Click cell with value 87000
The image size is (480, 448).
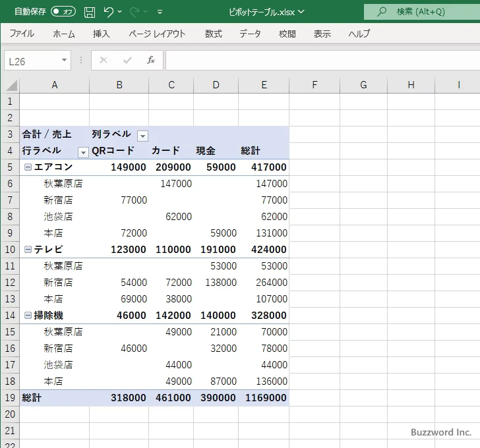click(216, 381)
